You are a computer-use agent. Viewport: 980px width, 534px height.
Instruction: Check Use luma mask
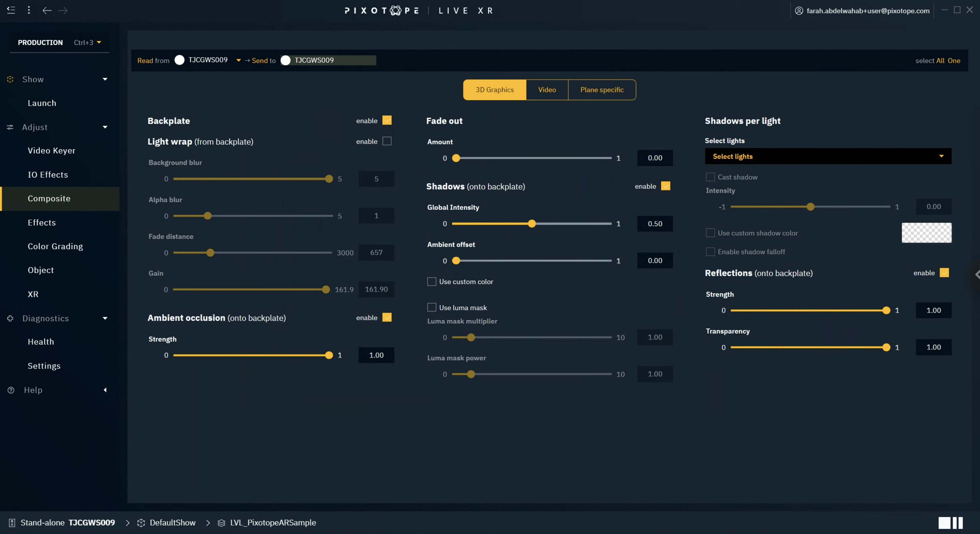431,308
